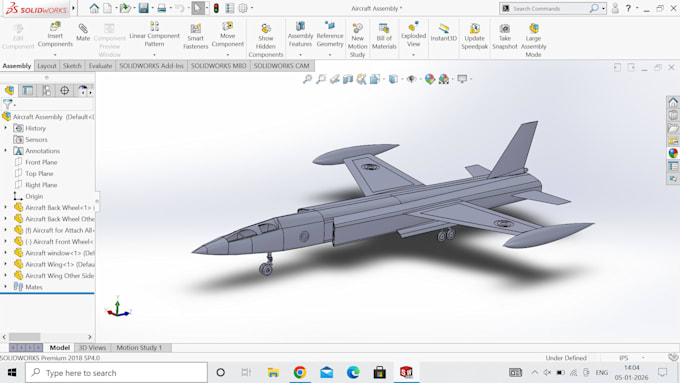
Task: Open DimXpertManager tab icon
Action: coord(65,90)
